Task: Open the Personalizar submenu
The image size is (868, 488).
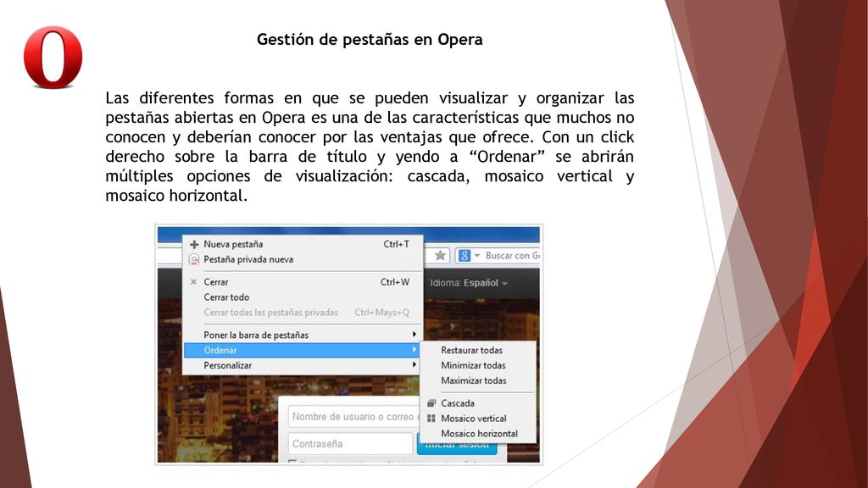Action: click(303, 365)
